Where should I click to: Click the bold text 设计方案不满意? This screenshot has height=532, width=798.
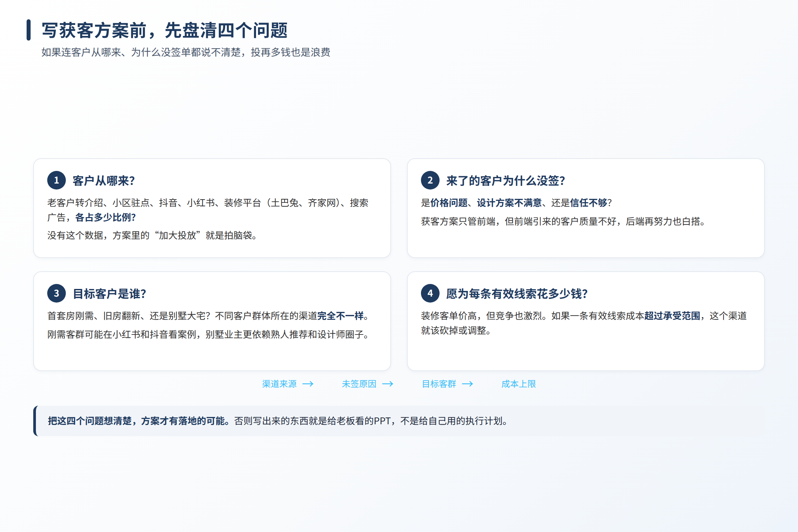(x=509, y=202)
